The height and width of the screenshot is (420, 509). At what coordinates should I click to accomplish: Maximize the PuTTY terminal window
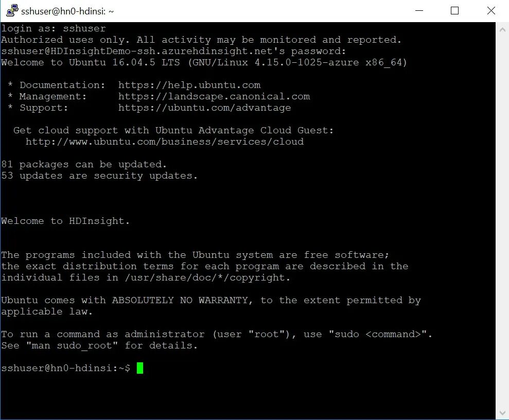pyautogui.click(x=454, y=11)
